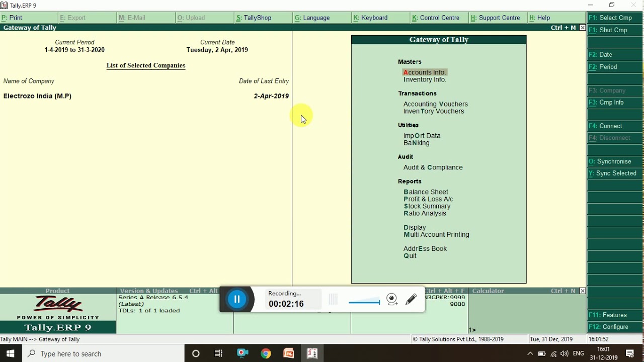
Task: Open Audit & Compliance
Action: 433,167
